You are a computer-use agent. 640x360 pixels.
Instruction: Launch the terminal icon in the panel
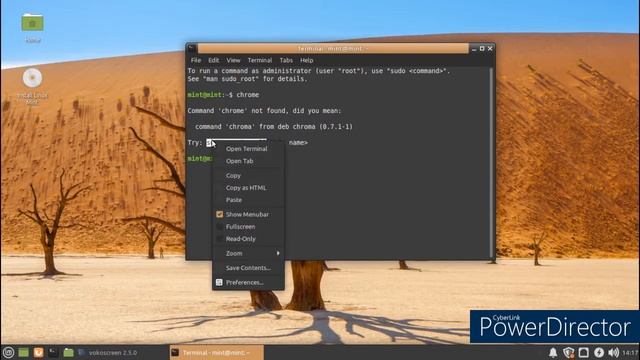point(53,352)
